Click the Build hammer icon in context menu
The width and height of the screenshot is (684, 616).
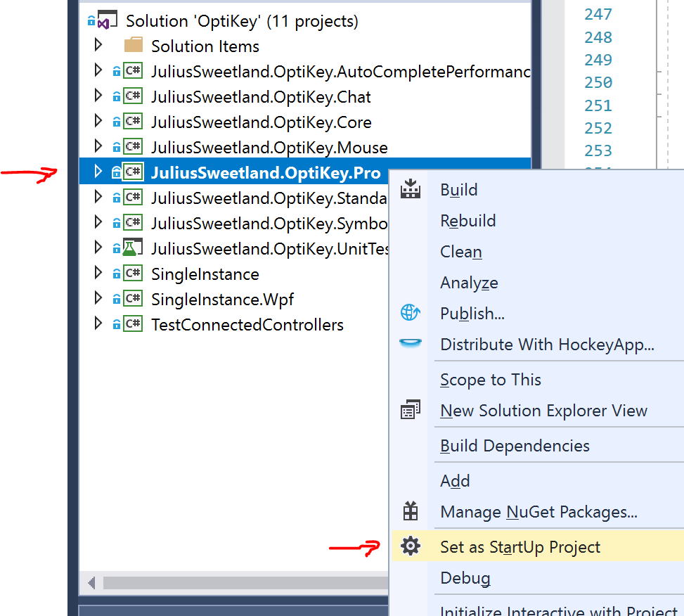[411, 189]
